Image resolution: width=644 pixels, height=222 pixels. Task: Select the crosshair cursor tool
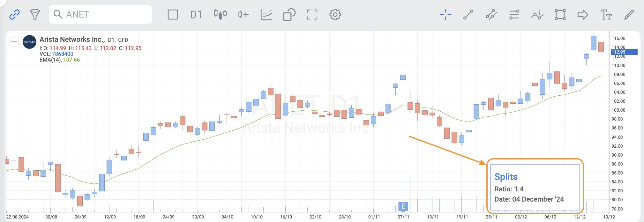click(x=446, y=14)
